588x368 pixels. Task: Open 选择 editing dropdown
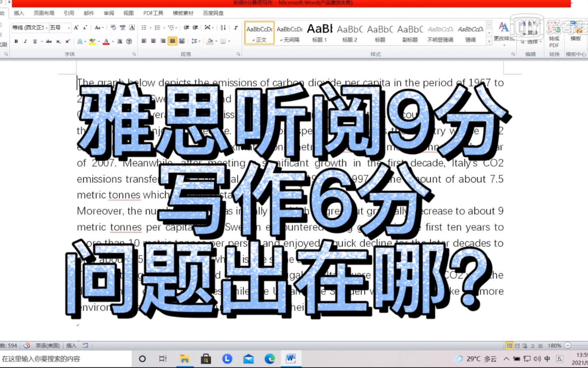pos(531,42)
